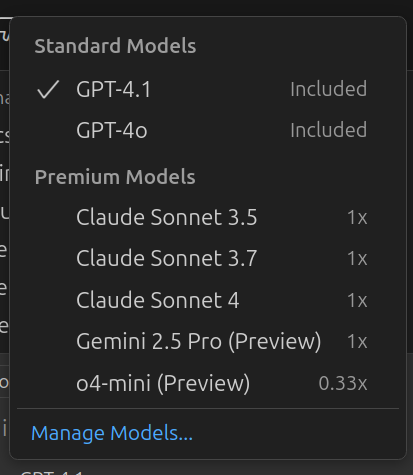Viewport: 413px width, 475px height.
Task: Switch to Claude Sonnet 3.5
Action: (208, 217)
